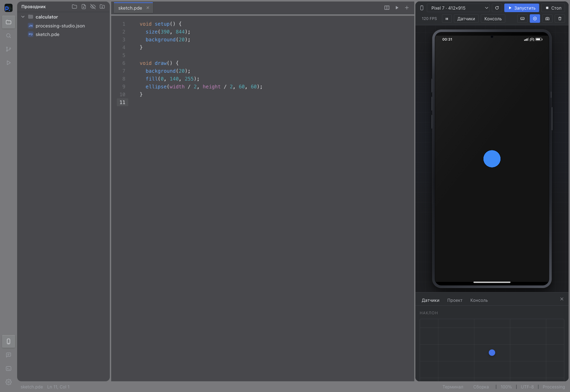This screenshot has height=392, width=570.
Task: Switch to the Проект tab
Action: [455, 300]
